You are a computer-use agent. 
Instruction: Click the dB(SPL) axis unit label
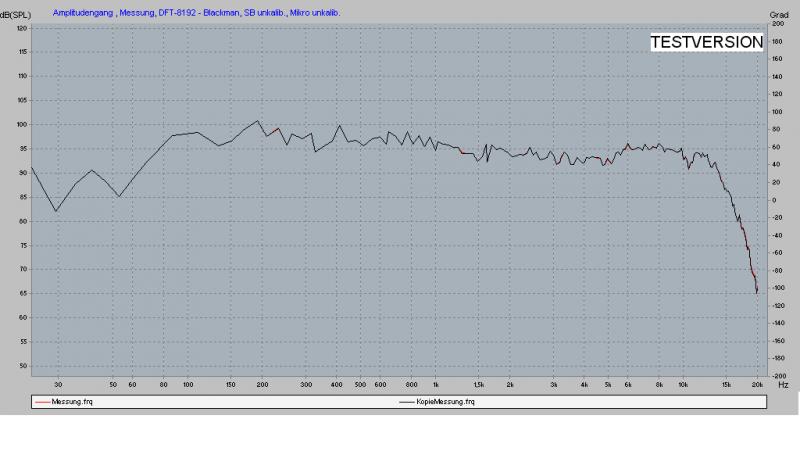click(16, 15)
